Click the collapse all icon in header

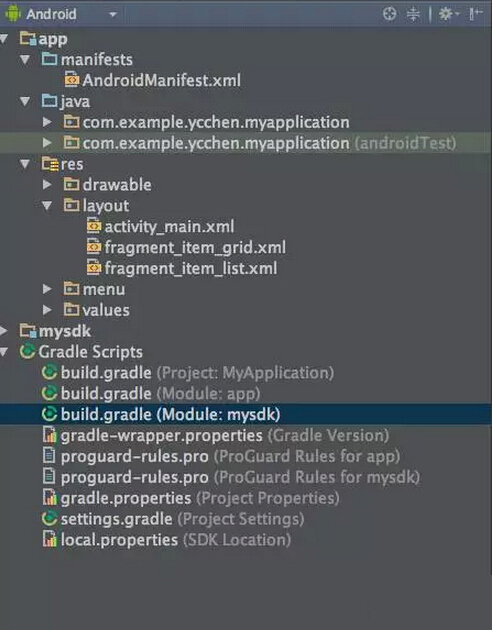click(x=413, y=14)
